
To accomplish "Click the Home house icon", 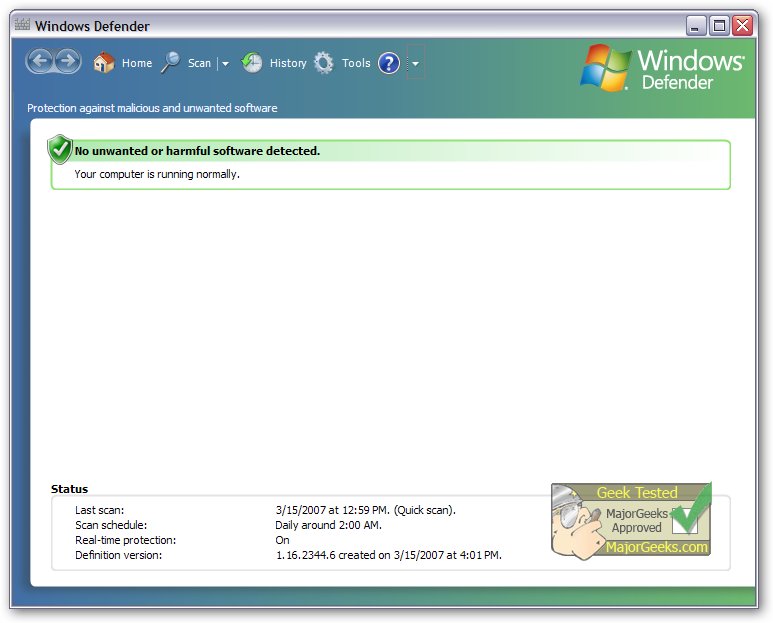I will pos(104,63).
